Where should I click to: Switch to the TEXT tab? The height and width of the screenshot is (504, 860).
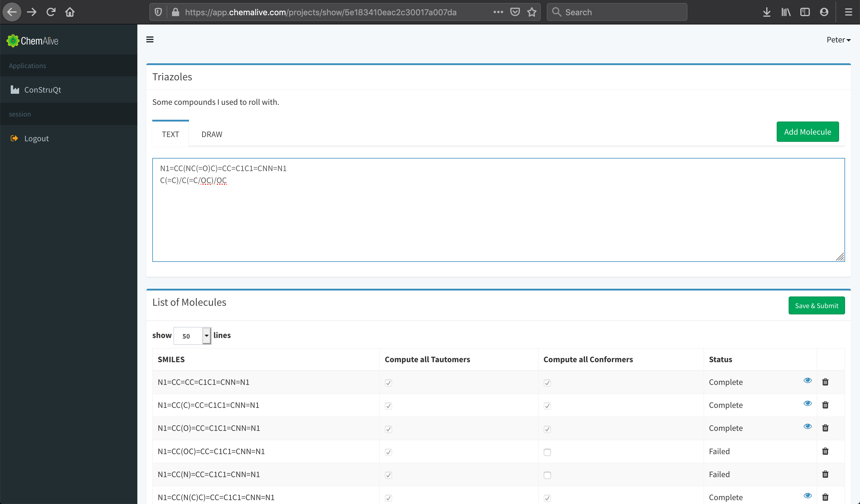click(x=170, y=134)
